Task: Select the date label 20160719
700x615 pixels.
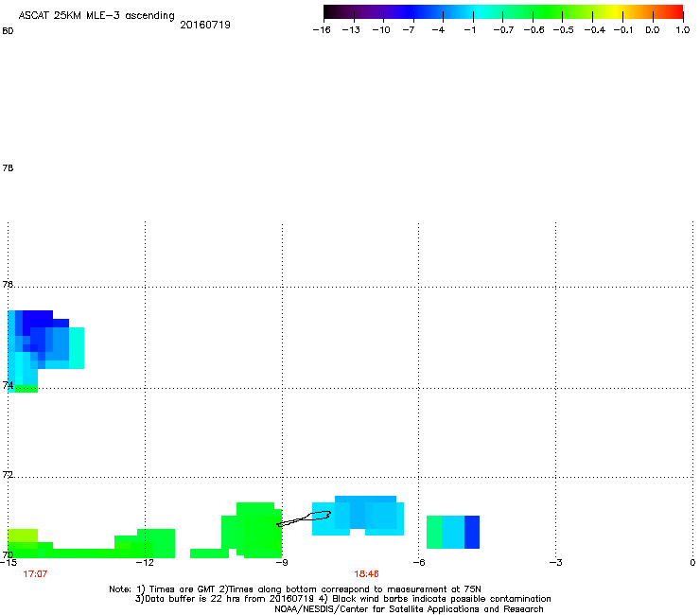Action: pyautogui.click(x=205, y=25)
